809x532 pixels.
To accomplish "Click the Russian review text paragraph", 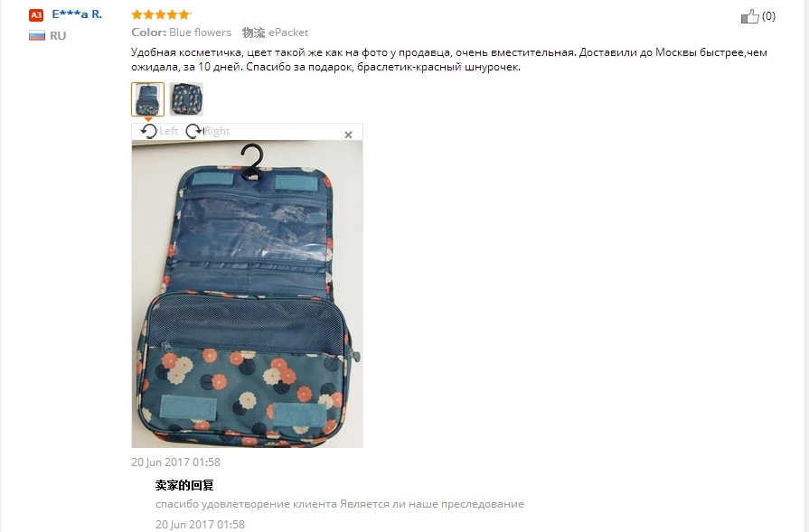I will tap(449, 60).
